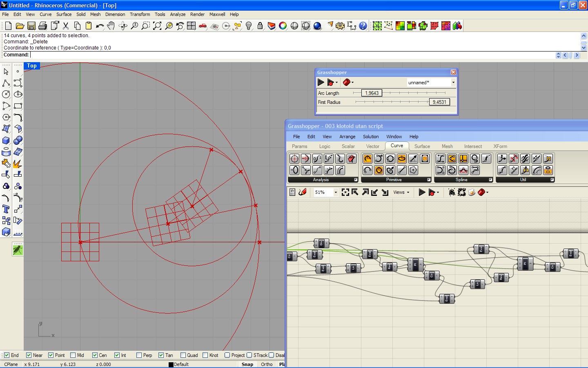Select the Circle primitive tool in Curve panel
This screenshot has height=368, width=588.
tap(379, 170)
